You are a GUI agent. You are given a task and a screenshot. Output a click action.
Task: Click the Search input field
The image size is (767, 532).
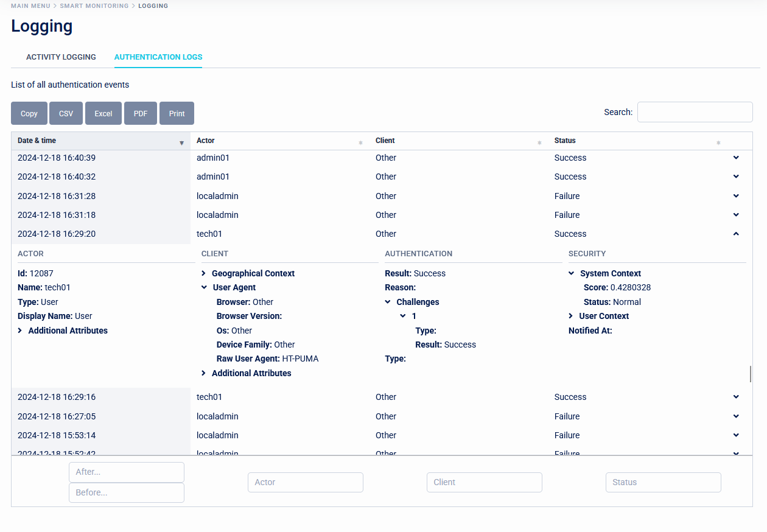(x=695, y=112)
